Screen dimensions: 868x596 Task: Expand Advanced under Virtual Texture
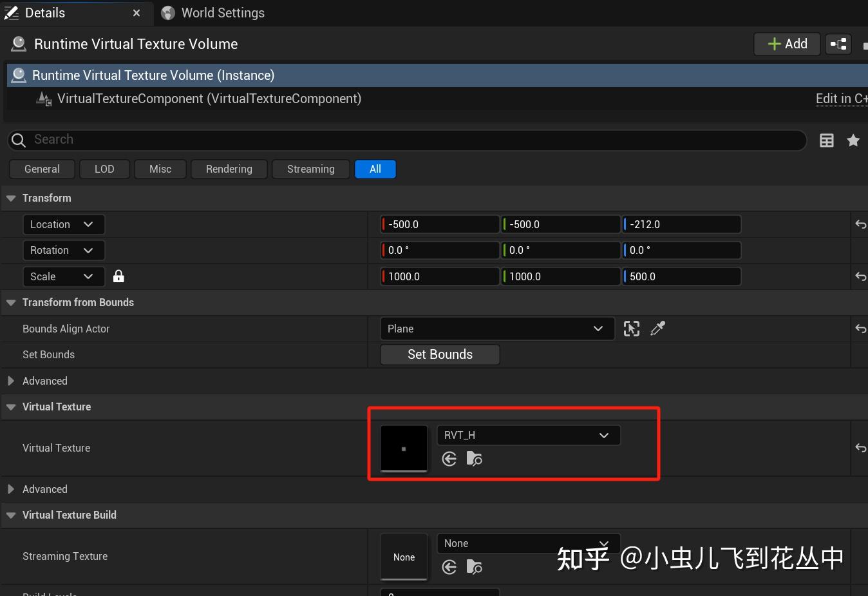click(11, 489)
